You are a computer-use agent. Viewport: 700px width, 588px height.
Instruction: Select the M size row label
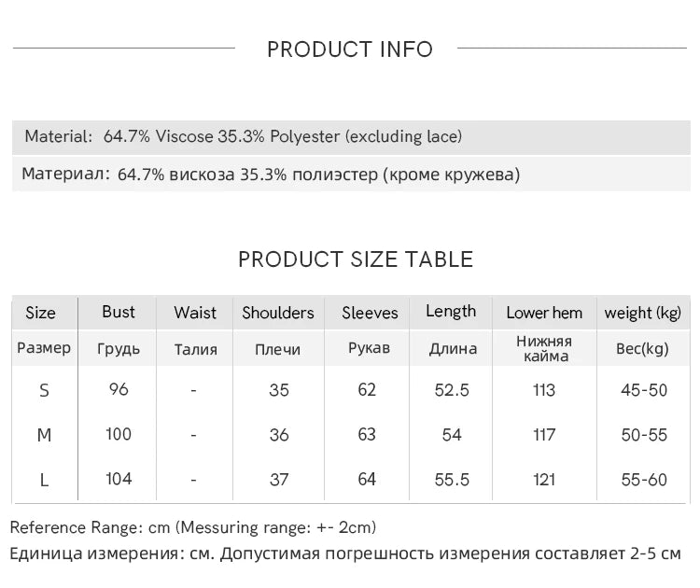click(44, 435)
